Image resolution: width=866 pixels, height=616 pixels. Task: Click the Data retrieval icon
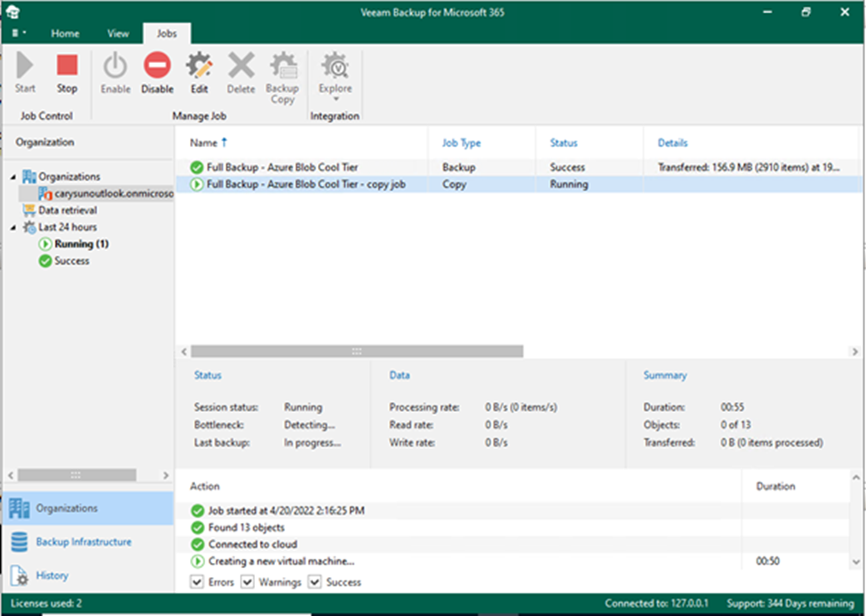[29, 210]
